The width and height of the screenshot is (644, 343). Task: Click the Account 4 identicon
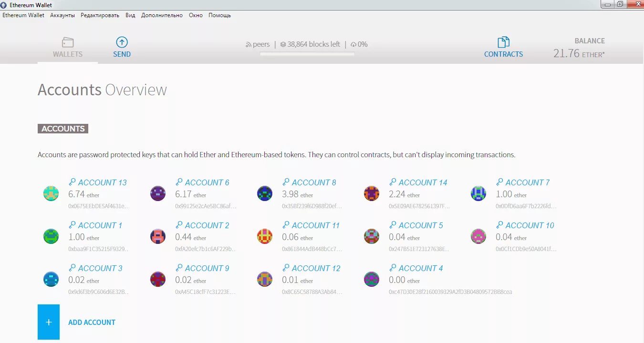coord(372,279)
